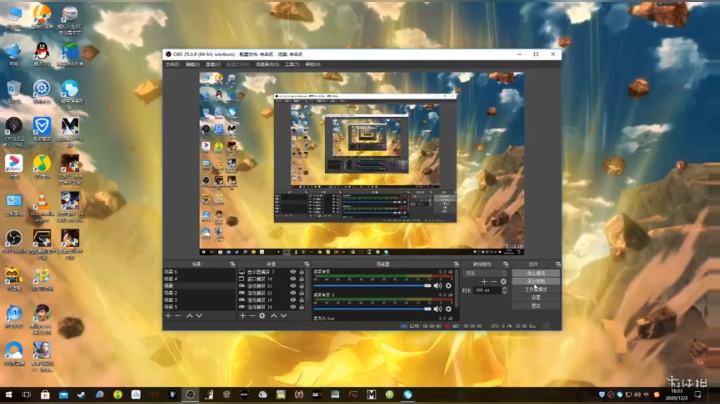Screen dimensions: 720x404
Task: Open OBS Settings button in Controls
Action: (x=536, y=297)
